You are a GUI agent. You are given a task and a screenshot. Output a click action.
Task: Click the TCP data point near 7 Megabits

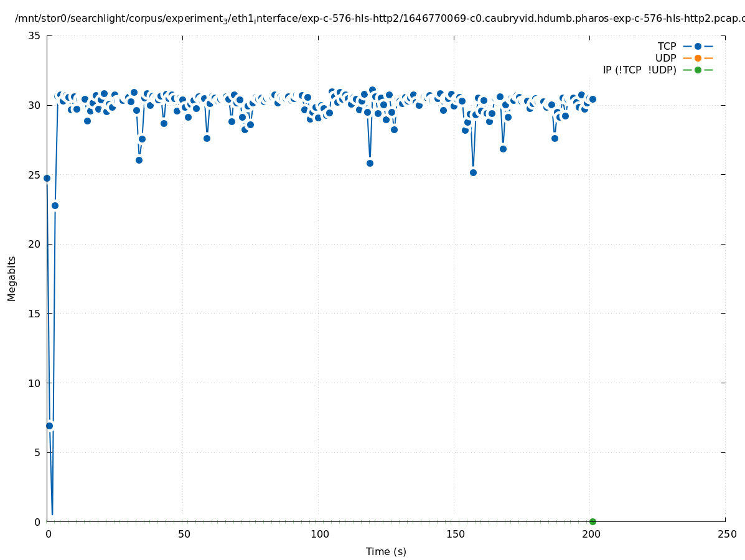49,426
